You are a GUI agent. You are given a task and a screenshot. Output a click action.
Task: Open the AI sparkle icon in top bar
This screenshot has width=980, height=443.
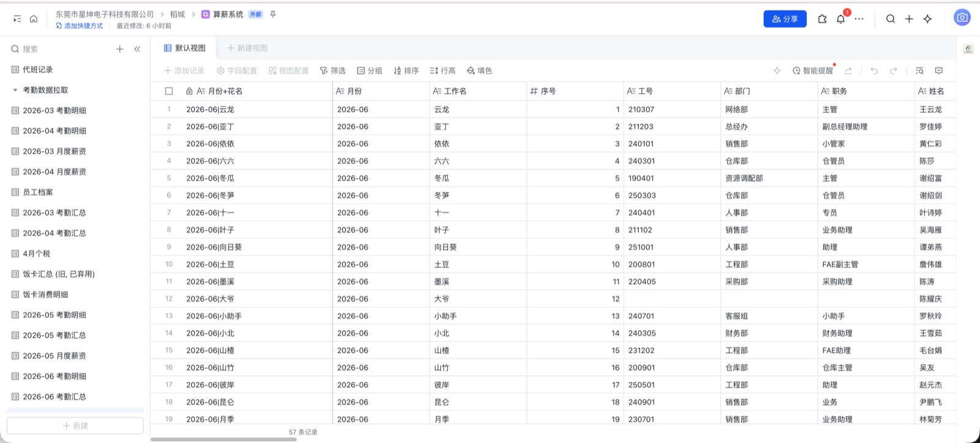coord(927,19)
